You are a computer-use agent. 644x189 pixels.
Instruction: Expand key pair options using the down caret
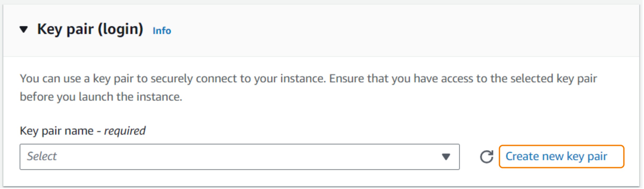pyautogui.click(x=446, y=157)
